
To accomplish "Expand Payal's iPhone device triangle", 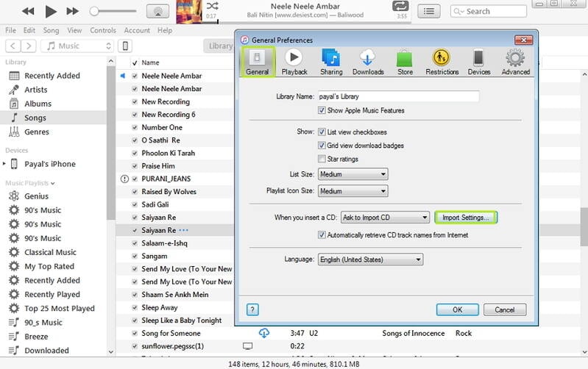I will pos(4,164).
